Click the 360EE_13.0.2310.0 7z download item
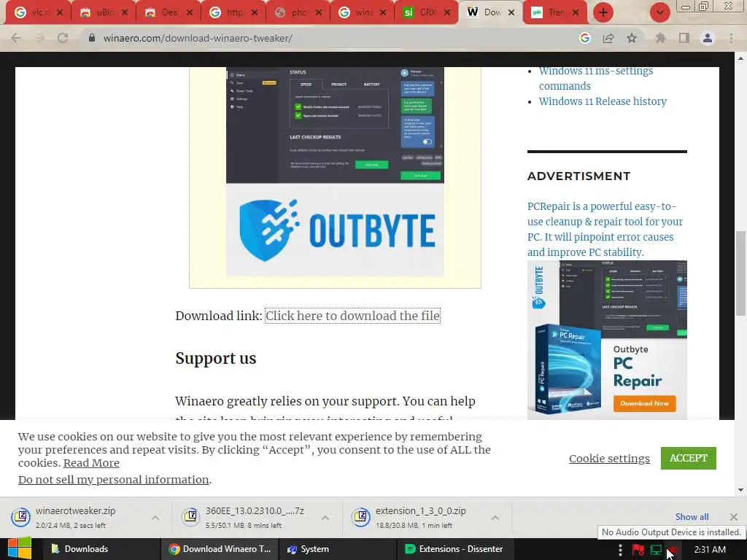The image size is (747, 560). pyautogui.click(x=245, y=518)
